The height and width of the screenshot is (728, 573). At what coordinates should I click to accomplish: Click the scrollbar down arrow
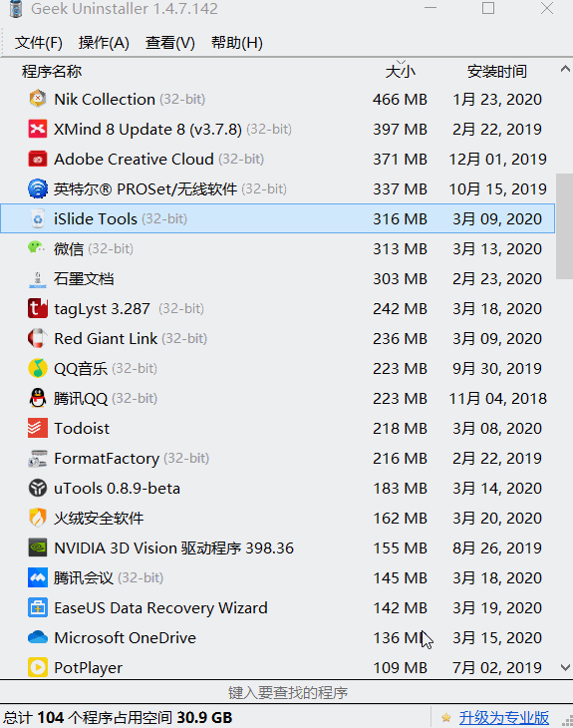click(x=565, y=667)
